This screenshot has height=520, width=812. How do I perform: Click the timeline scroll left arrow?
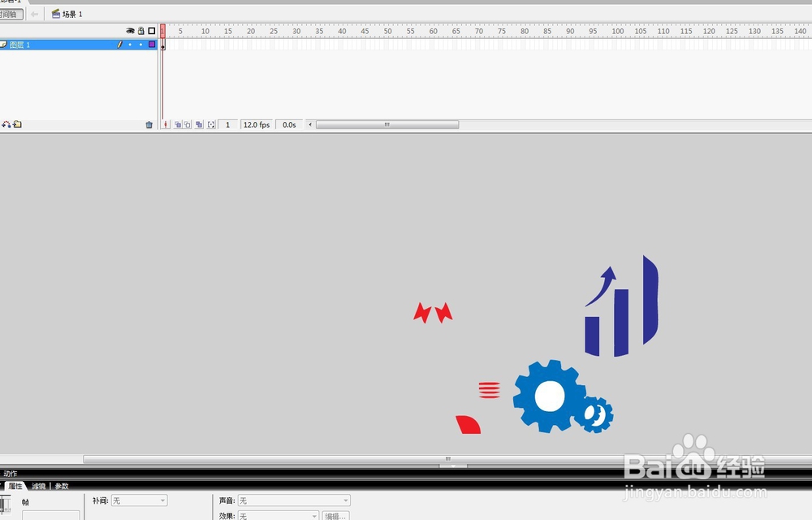310,125
